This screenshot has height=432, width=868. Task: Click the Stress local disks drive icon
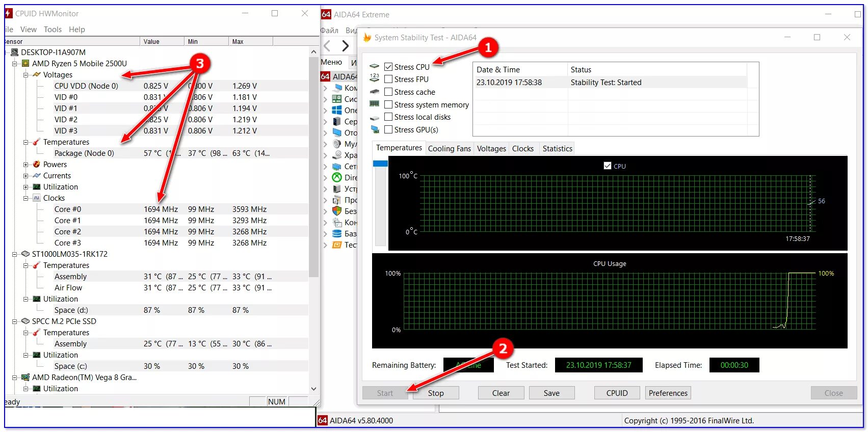tap(375, 118)
